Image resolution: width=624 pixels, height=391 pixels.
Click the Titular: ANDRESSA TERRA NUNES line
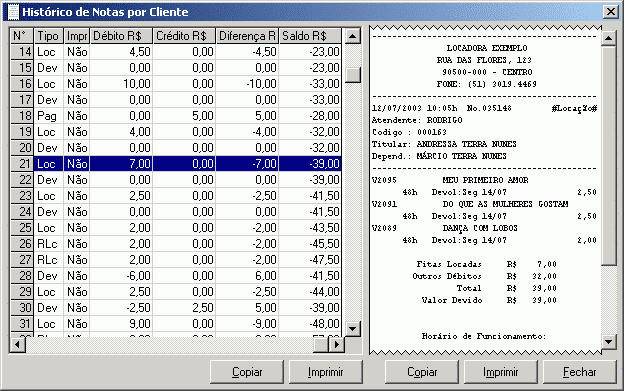(x=444, y=144)
